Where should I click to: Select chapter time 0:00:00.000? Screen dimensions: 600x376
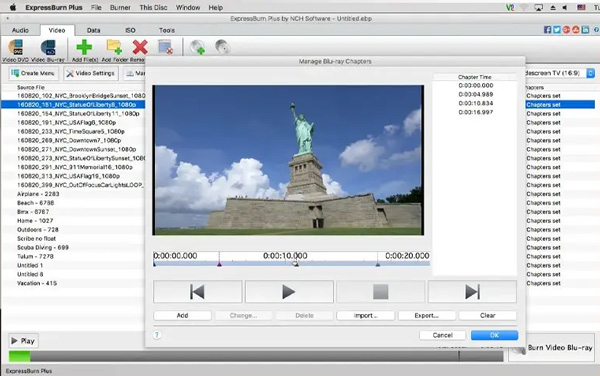tap(476, 85)
